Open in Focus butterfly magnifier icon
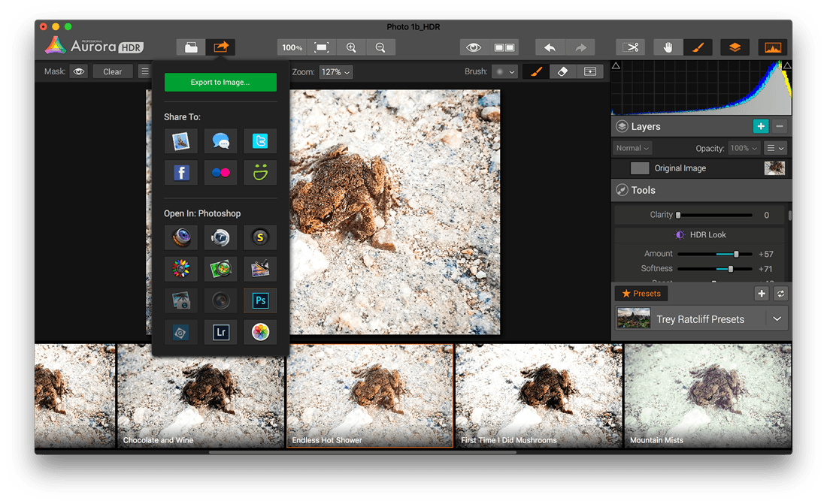827x504 pixels. (220, 269)
